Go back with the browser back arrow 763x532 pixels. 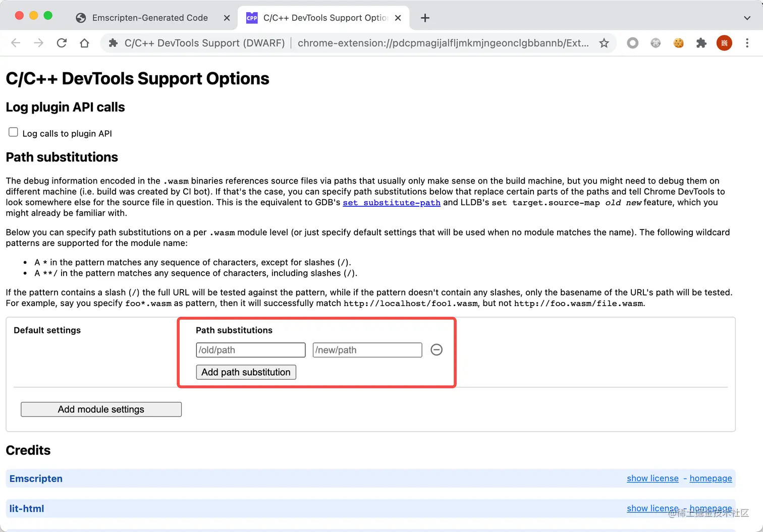(x=16, y=43)
